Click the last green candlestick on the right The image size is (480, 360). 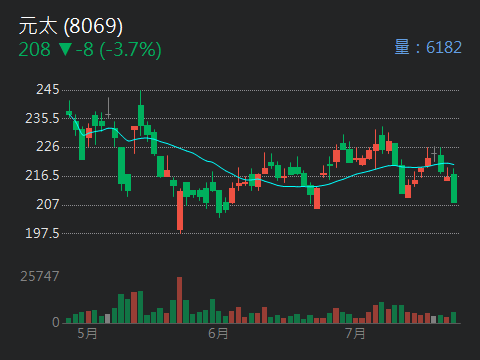tap(454, 188)
